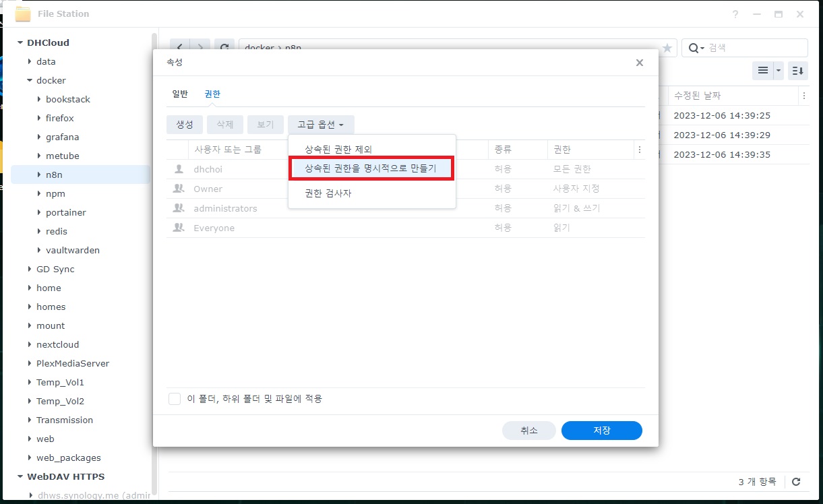The height and width of the screenshot is (504, 823).
Task: Click the search magnifier icon
Action: click(694, 48)
